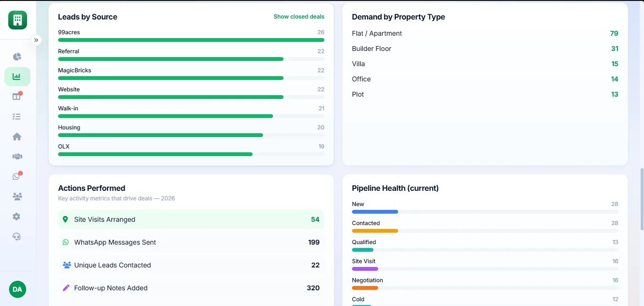Select the Follow-up Notes Added row
Image resolution: width=644 pixels, height=306 pixels.
[x=191, y=288]
